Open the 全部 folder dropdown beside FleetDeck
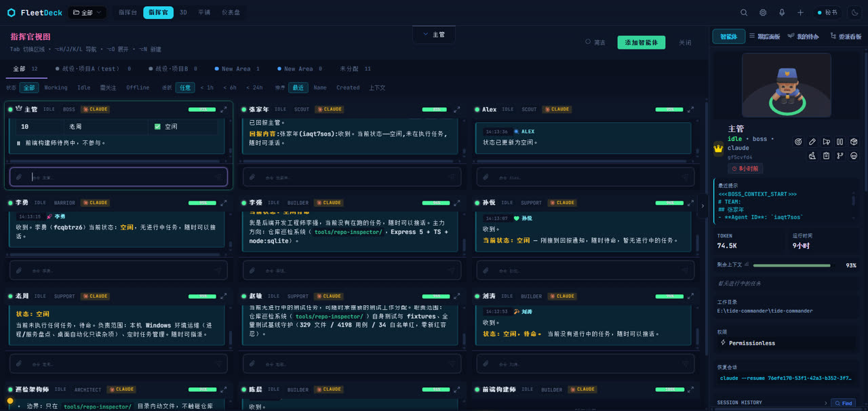The width and height of the screenshot is (868, 411). [87, 12]
